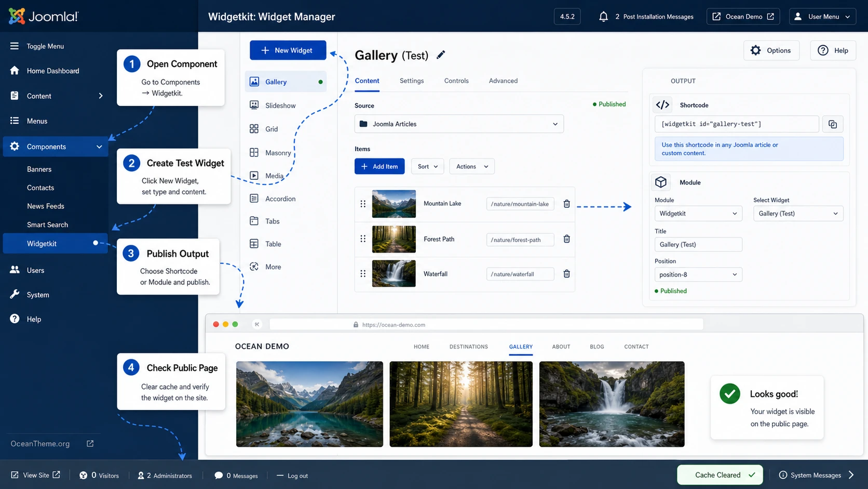Select the Accordion widget type
The height and width of the screenshot is (489, 868).
pos(273,199)
